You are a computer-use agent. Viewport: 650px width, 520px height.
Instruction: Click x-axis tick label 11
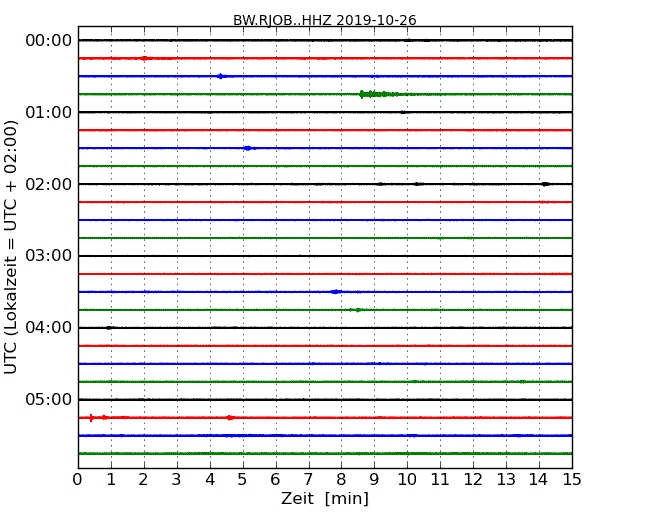[x=440, y=480]
